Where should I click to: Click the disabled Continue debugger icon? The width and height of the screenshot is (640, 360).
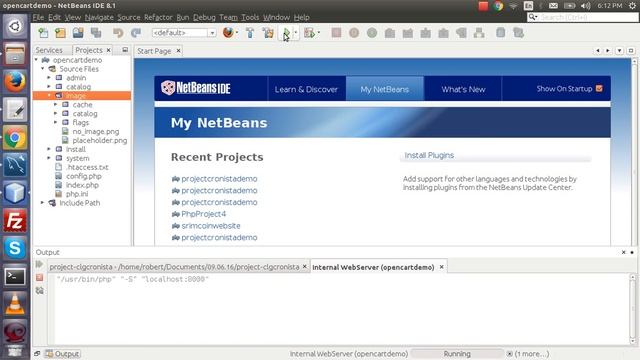pos(372,33)
